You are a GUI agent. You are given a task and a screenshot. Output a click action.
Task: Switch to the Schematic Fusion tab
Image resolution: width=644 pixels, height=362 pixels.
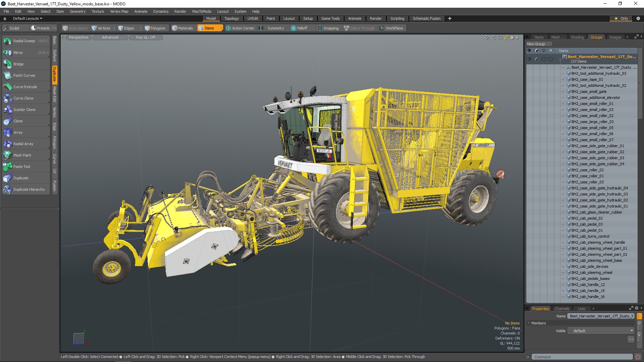tap(426, 18)
